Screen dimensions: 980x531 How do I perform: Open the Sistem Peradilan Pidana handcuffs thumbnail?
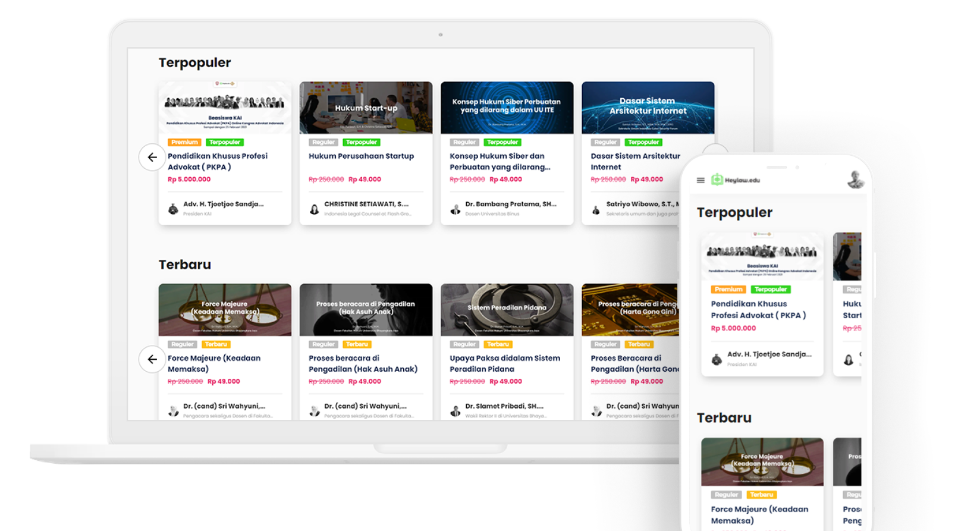coord(507,310)
